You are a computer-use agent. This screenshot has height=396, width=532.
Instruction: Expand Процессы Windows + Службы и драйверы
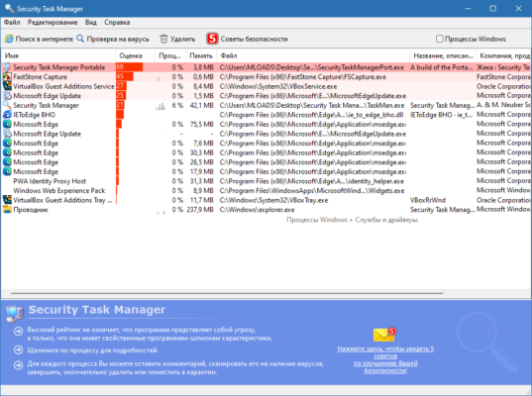[352, 220]
